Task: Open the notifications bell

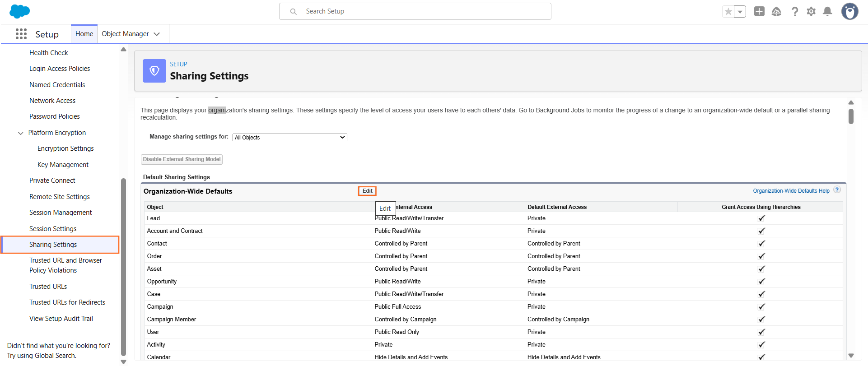Action: point(827,11)
